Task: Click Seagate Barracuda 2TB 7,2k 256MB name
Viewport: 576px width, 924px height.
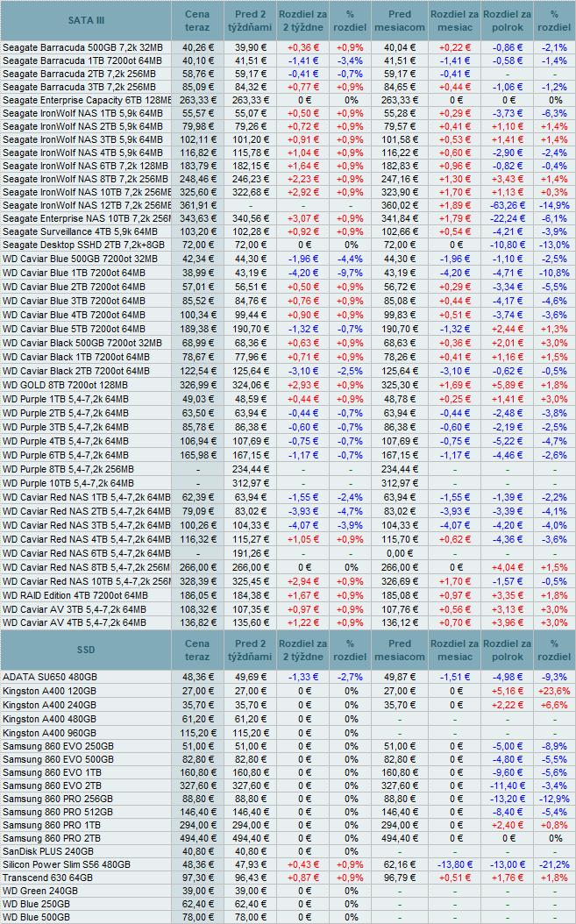Action: pyautogui.click(x=80, y=74)
